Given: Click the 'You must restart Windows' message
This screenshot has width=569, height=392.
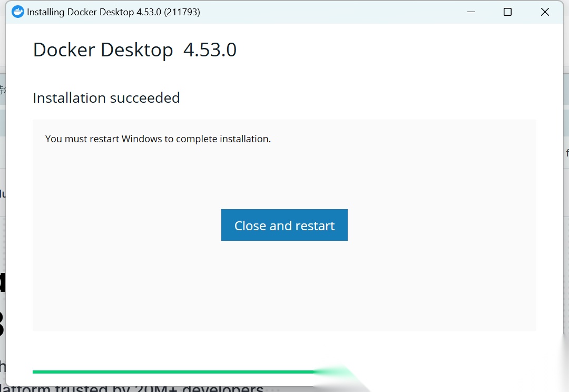Looking at the screenshot, I should coord(158,139).
